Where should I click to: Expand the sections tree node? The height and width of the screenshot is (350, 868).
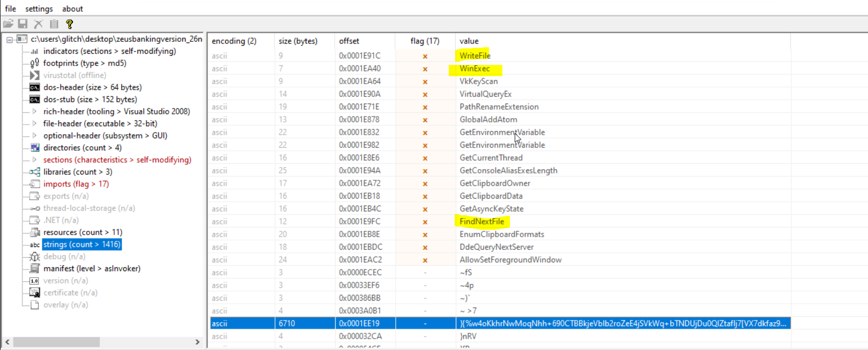[x=35, y=160]
